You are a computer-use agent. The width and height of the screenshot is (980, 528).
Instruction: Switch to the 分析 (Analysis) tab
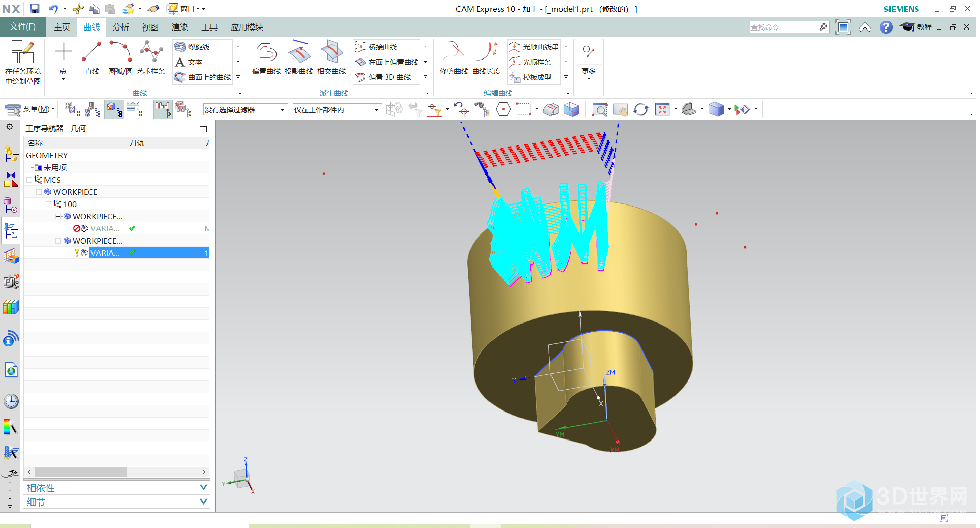pos(121,27)
